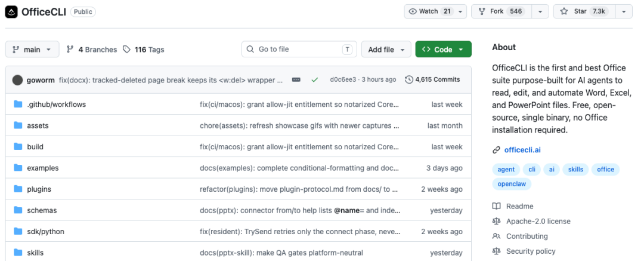The width and height of the screenshot is (644, 261).
Task: Expand commit message with ellipsis icon
Action: [296, 80]
